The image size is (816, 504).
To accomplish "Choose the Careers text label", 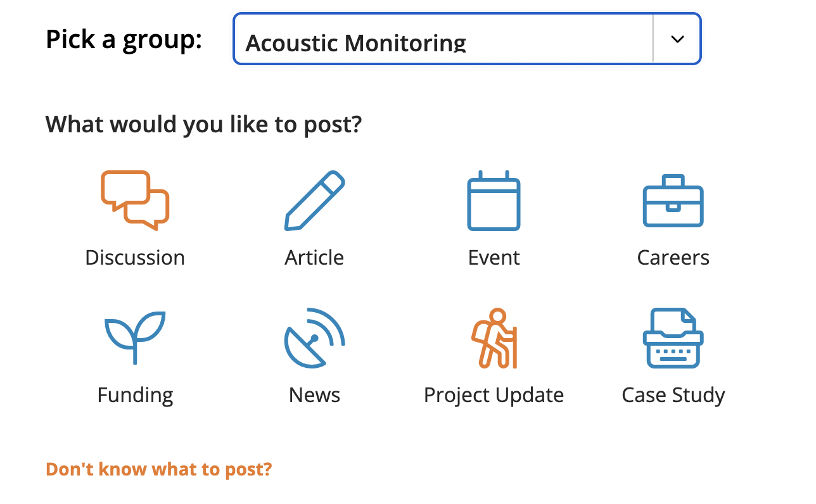I will coord(673,258).
